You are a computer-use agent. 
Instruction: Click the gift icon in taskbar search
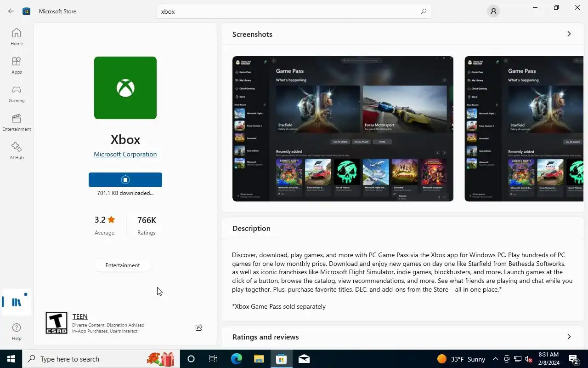(167, 359)
